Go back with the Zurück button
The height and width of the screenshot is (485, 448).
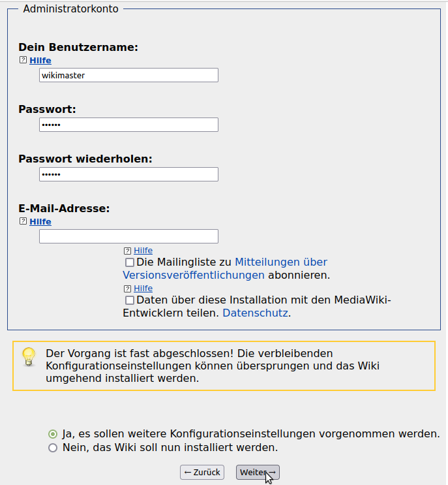202,472
